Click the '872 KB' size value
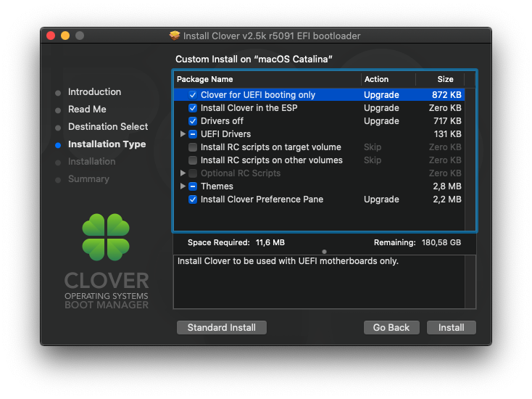The image size is (532, 399). tap(446, 95)
